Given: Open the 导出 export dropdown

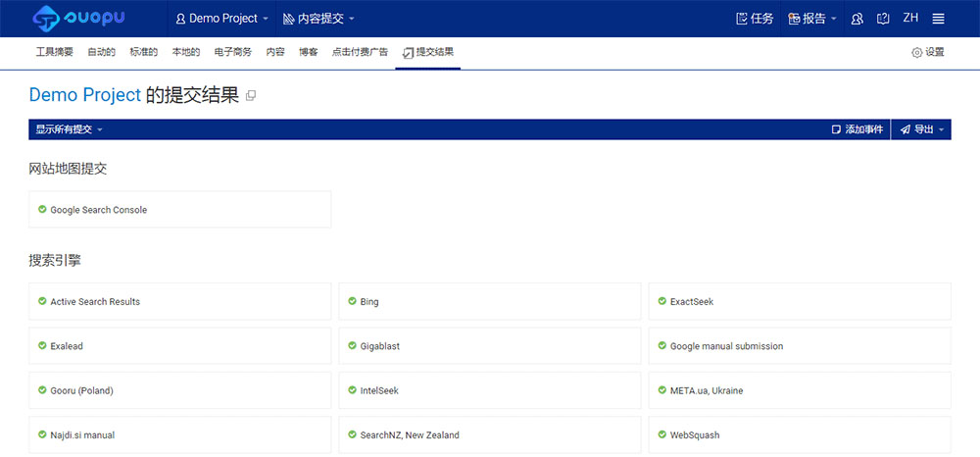Looking at the screenshot, I should click(921, 129).
